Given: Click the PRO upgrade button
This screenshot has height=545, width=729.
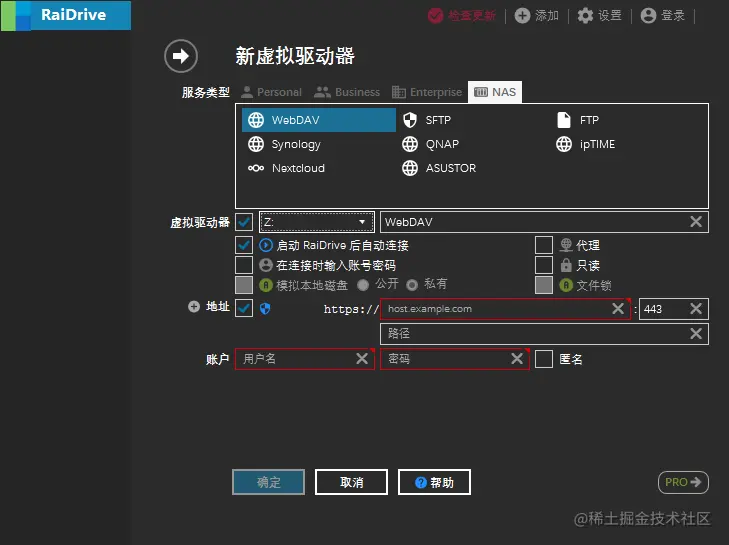Looking at the screenshot, I should point(683,482).
